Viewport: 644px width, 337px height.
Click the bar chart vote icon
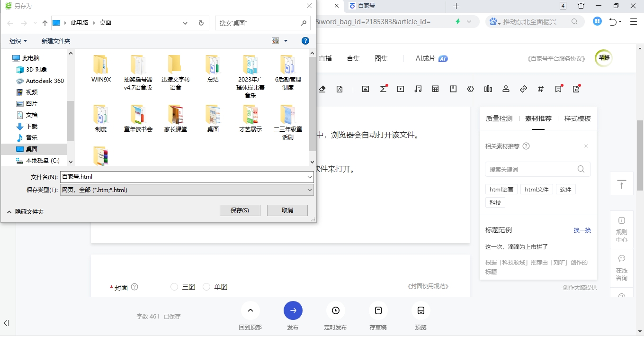click(488, 89)
